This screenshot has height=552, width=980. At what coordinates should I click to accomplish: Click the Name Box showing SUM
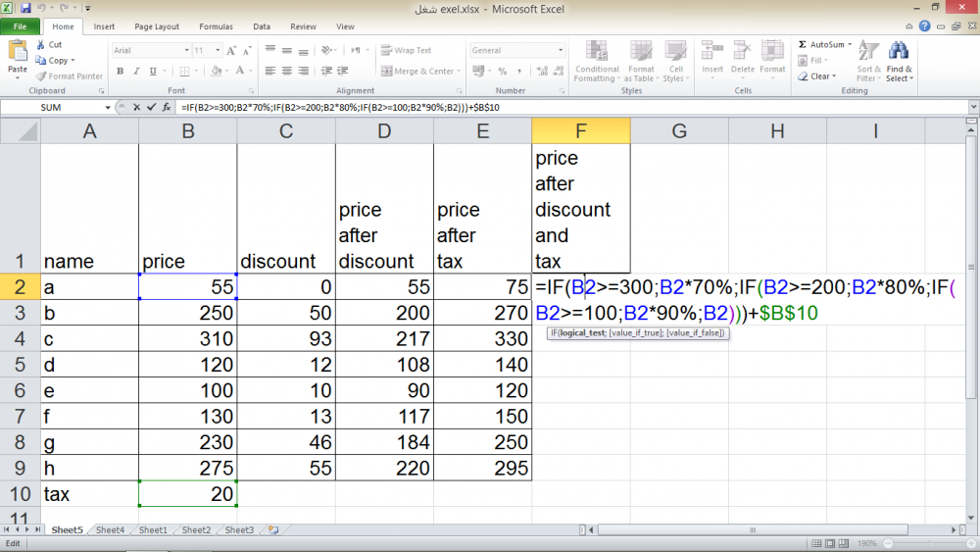click(x=51, y=108)
